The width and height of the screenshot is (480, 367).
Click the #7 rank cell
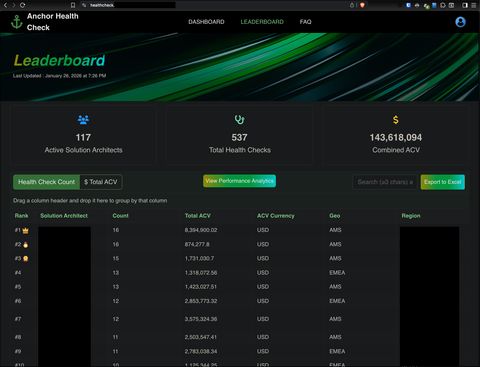click(x=18, y=319)
